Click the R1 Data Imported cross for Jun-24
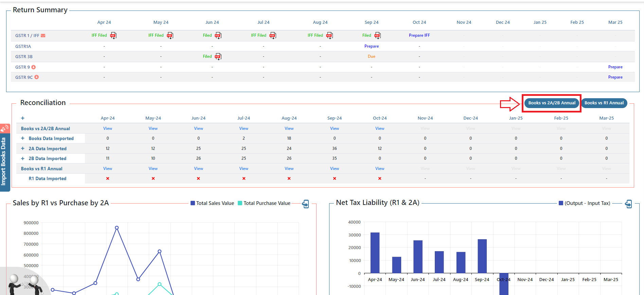The width and height of the screenshot is (644, 295). (198, 178)
